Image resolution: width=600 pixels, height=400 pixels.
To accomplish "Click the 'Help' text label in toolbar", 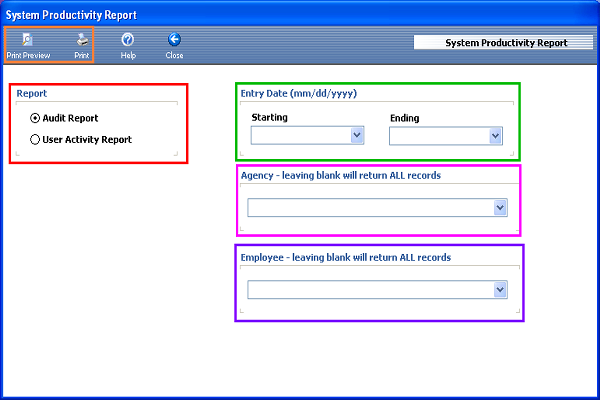I will click(128, 56).
